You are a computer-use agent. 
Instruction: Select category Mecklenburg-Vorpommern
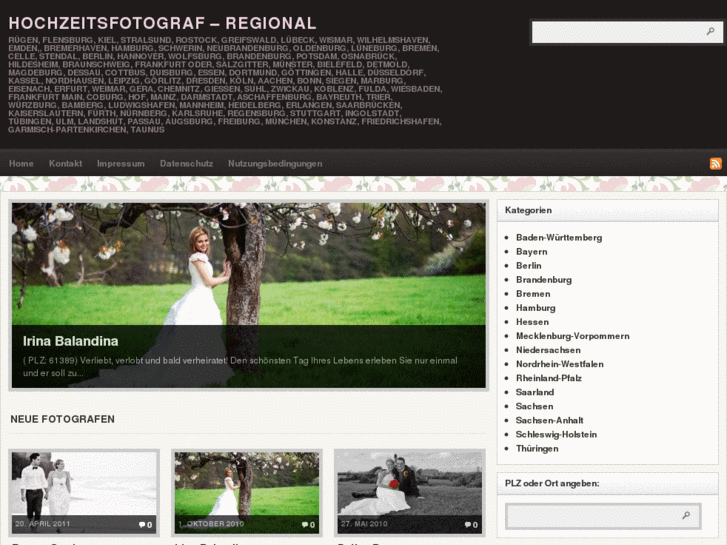573,336
